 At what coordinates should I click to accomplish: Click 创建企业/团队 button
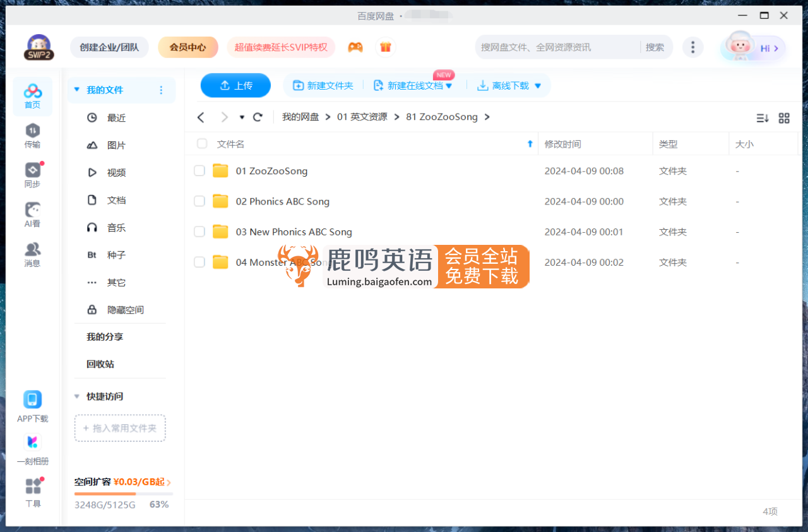[x=109, y=47]
